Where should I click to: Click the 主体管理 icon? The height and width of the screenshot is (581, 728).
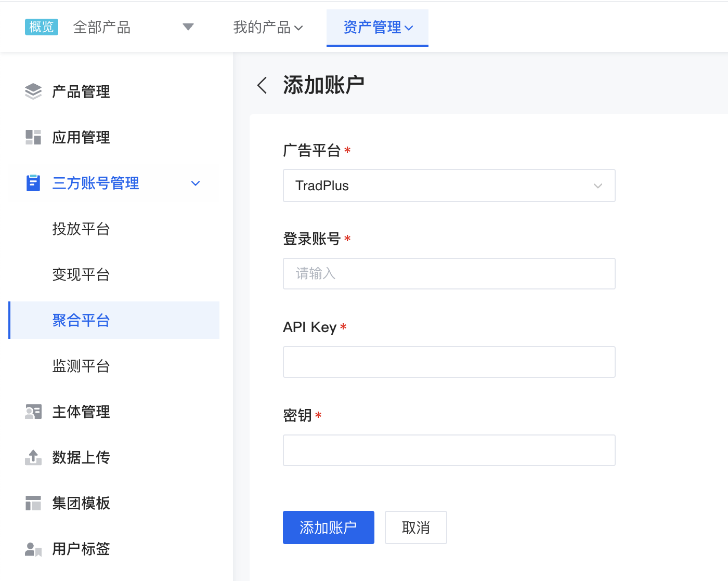[33, 412]
